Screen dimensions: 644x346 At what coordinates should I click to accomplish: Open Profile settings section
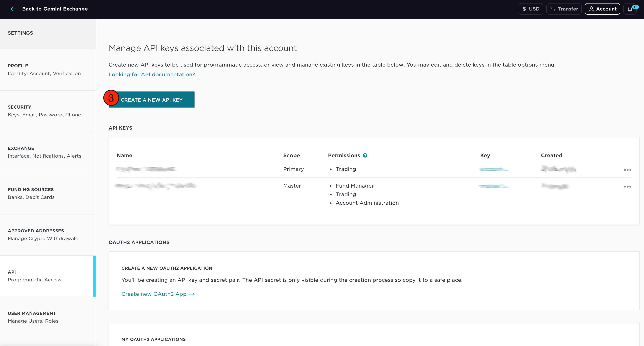point(48,70)
